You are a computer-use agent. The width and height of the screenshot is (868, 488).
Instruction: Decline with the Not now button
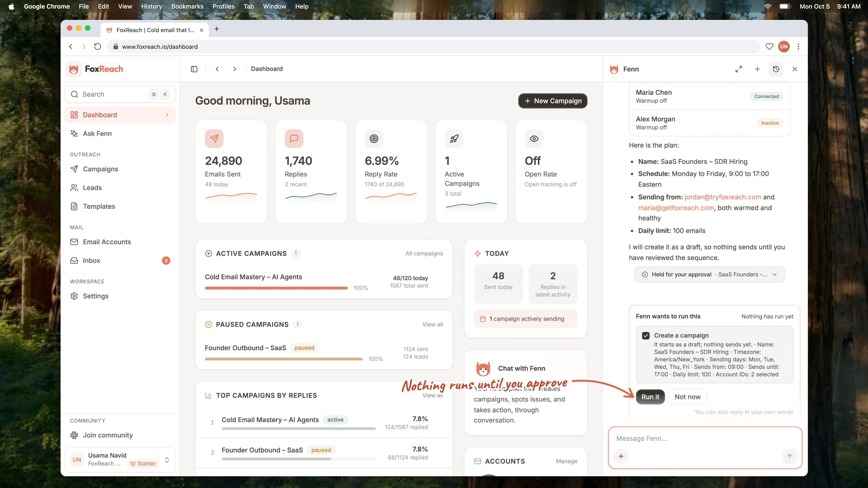click(687, 397)
